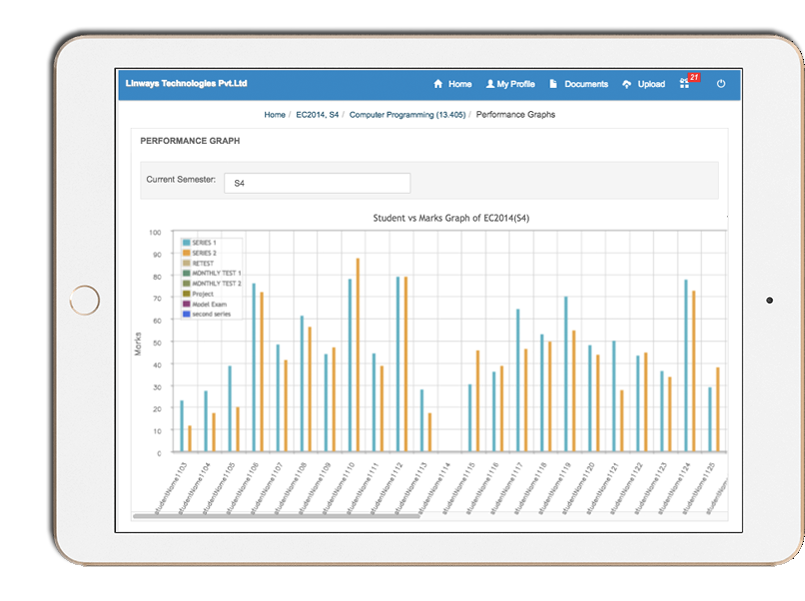This screenshot has width=805, height=601.
Task: Open the EC2014, S4 breadcrumb link
Action: [x=317, y=114]
